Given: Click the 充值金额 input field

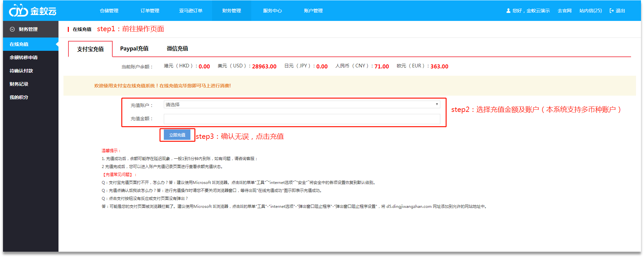Looking at the screenshot, I should coord(301,119).
